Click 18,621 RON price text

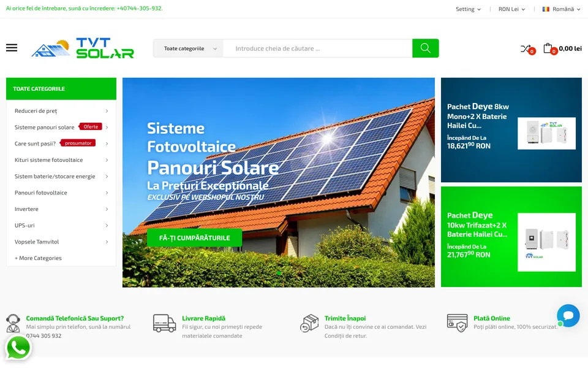pyautogui.click(x=469, y=146)
